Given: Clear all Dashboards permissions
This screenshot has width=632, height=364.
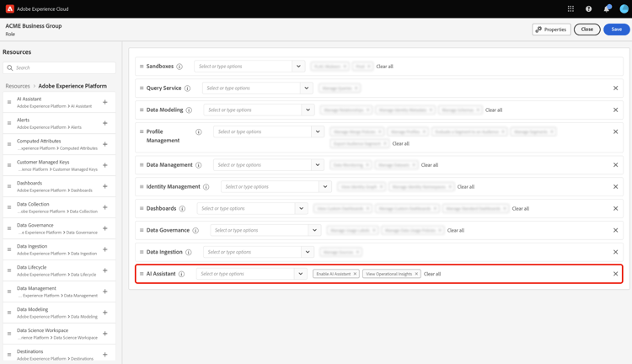Looking at the screenshot, I should (521, 209).
